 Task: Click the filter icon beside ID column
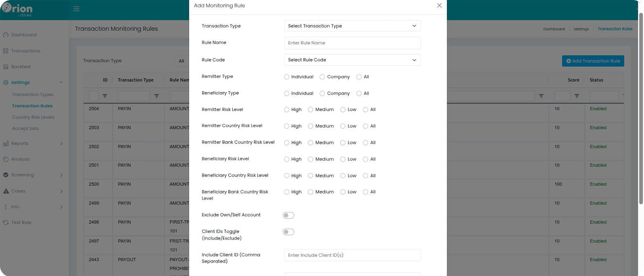[x=105, y=96]
